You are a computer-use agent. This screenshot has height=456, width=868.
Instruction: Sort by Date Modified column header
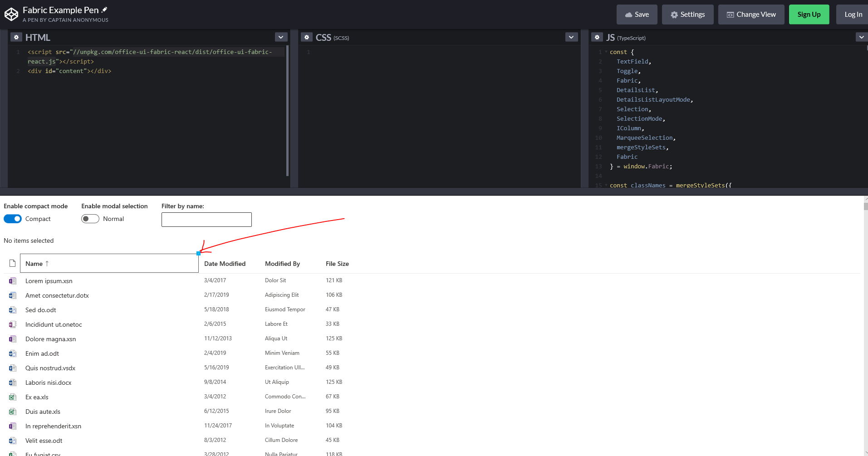[x=225, y=264]
